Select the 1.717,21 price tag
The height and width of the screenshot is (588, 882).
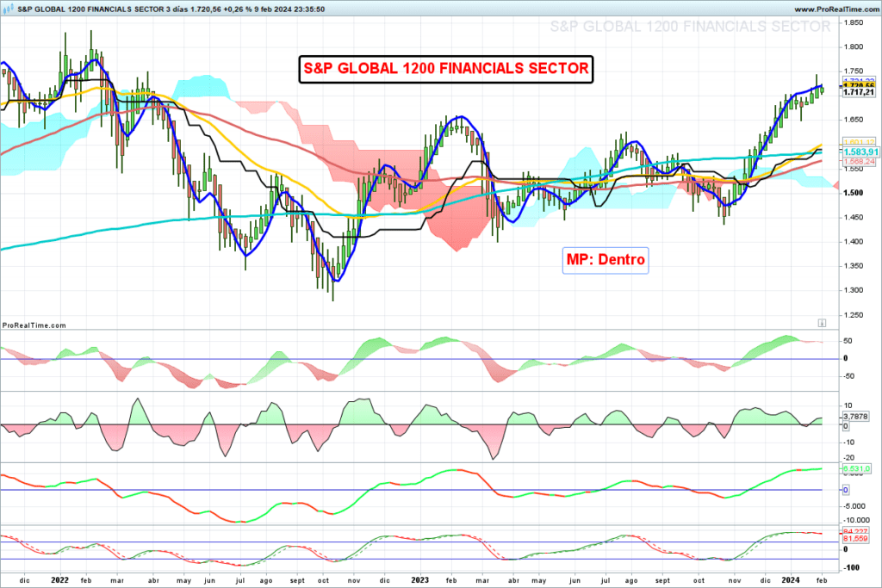tap(859, 92)
